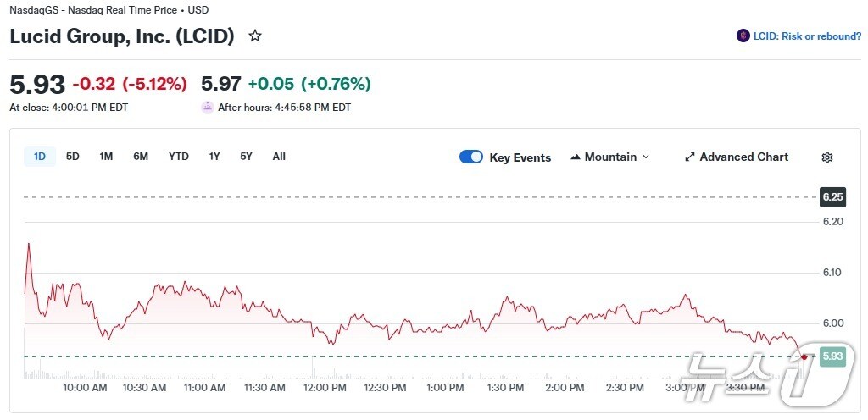Open chart settings gear icon
This screenshot has height=420, width=868.
pyautogui.click(x=827, y=157)
